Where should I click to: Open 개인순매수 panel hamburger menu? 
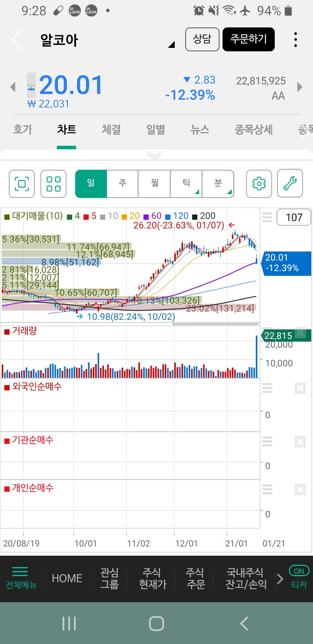point(267,490)
